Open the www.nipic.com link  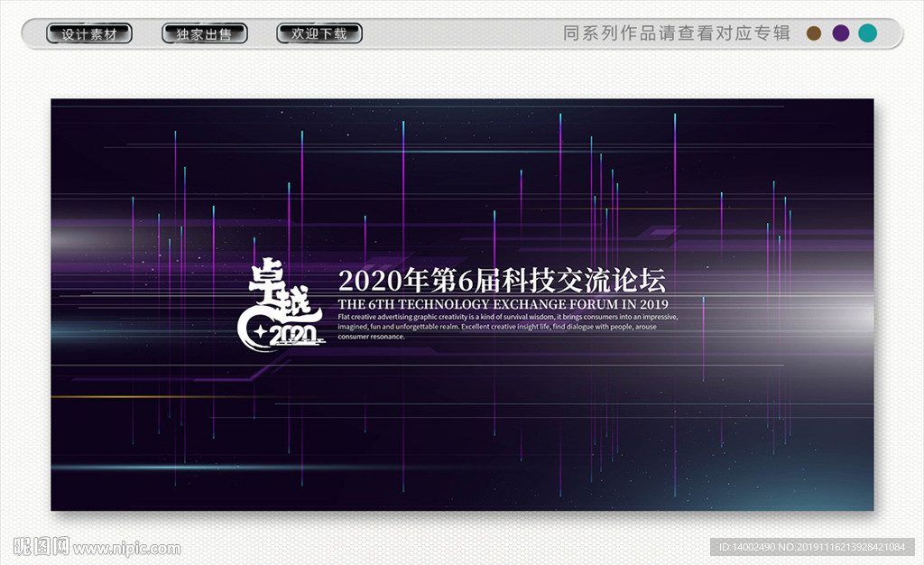(x=126, y=549)
